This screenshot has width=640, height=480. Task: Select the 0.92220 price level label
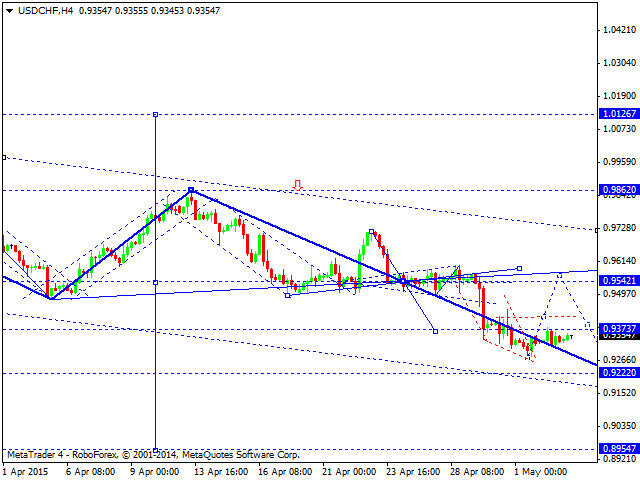[x=619, y=372]
